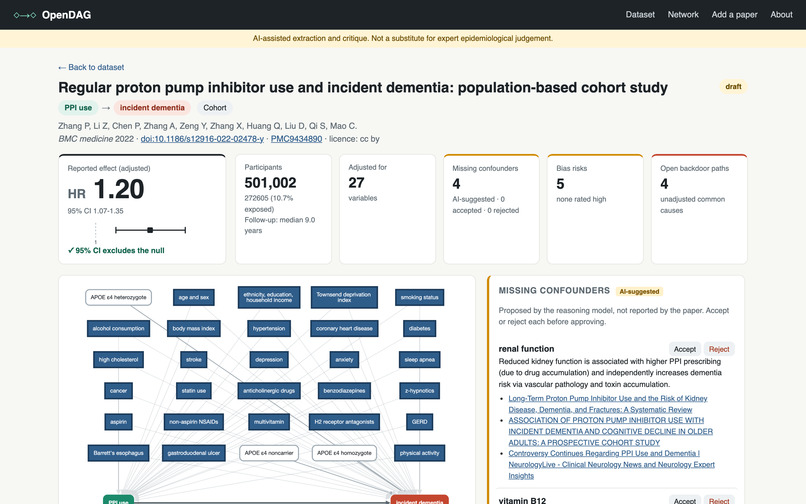This screenshot has height=504, width=806.
Task: Select the depression node
Action: coord(269,359)
